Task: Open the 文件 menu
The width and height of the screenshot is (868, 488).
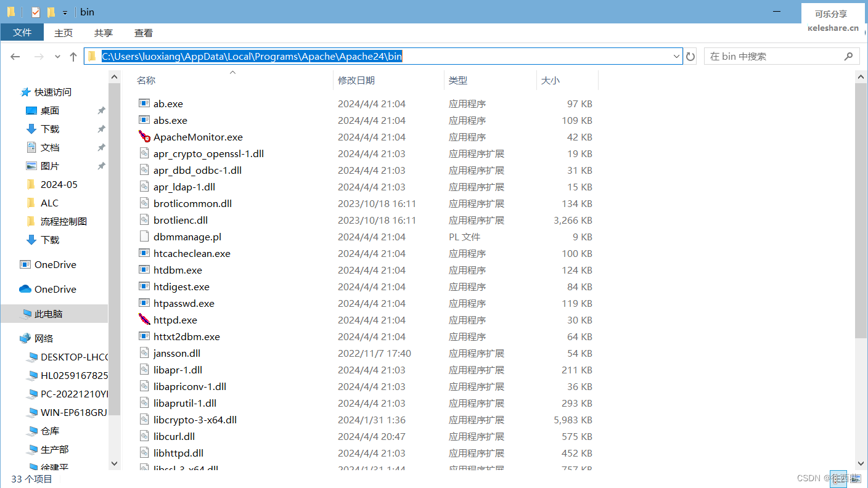Action: coord(22,33)
